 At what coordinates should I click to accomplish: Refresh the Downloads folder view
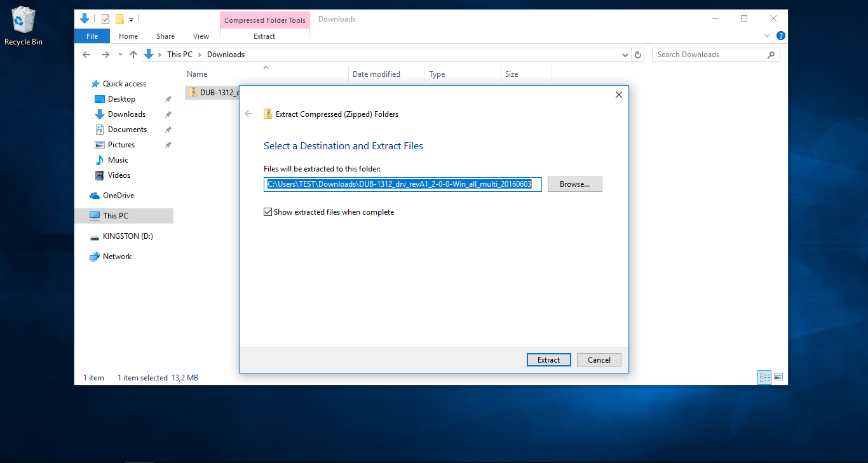[639, 55]
